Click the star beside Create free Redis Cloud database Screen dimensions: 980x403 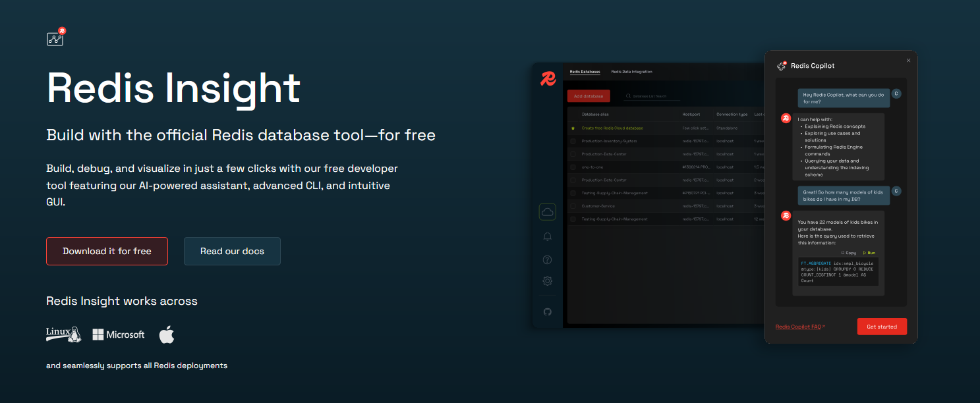point(573,128)
